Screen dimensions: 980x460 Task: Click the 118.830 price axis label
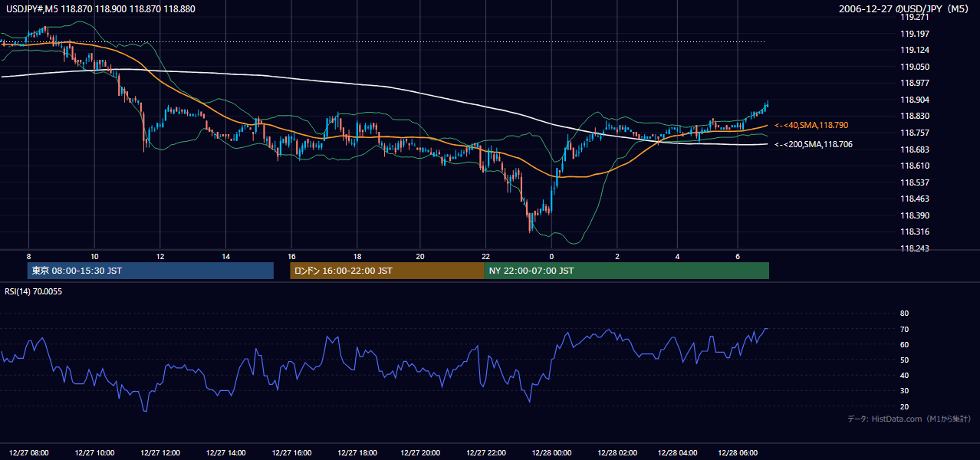pos(914,117)
